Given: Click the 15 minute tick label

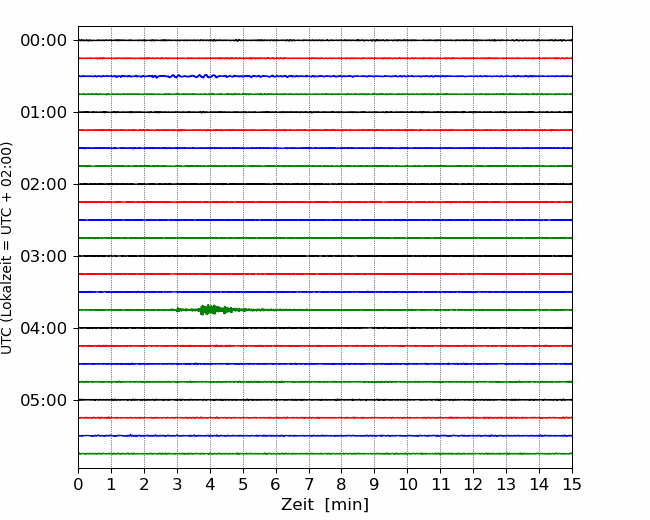Looking at the screenshot, I should [572, 484].
